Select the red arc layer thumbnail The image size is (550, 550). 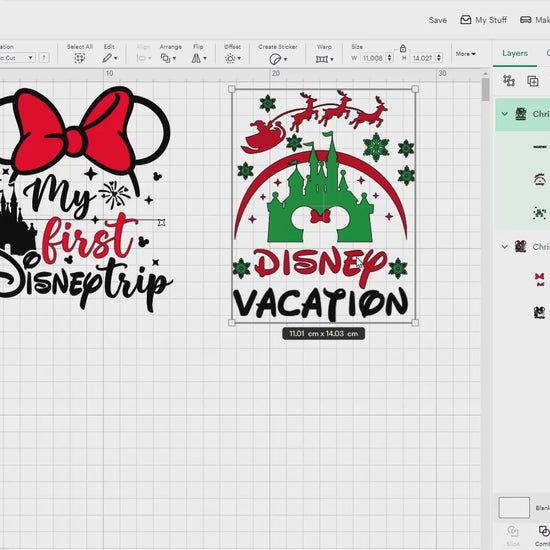click(x=540, y=180)
